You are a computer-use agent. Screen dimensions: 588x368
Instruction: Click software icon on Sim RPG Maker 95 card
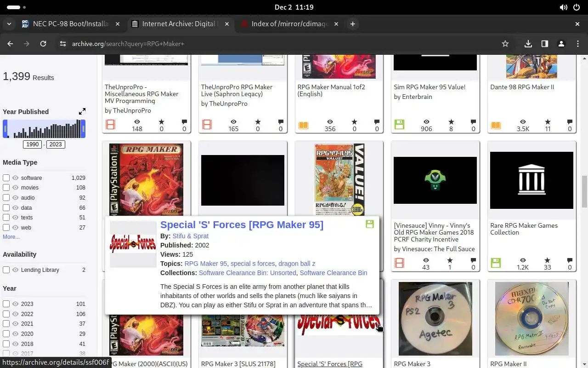pos(399,125)
